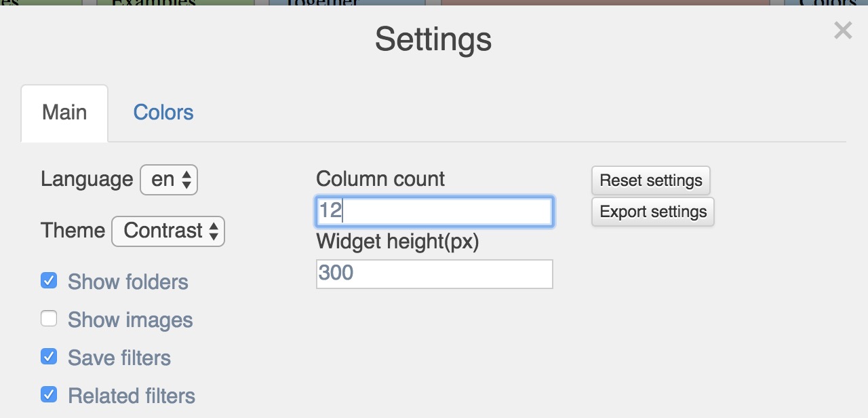Focus the Column count input field
This screenshot has height=418, width=868.
point(435,212)
